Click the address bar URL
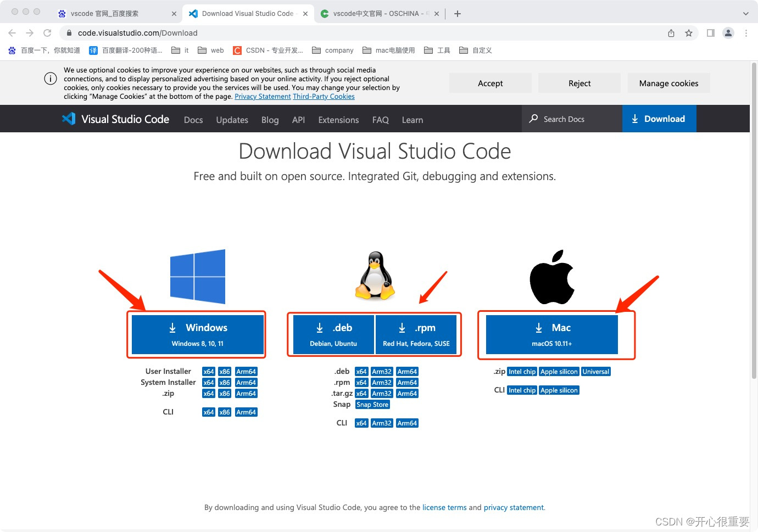The height and width of the screenshot is (532, 758). point(137,33)
